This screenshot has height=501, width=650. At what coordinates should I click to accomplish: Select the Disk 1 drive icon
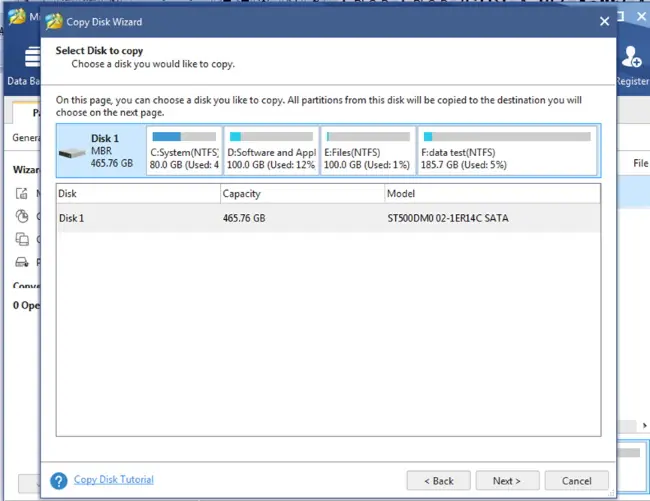point(72,153)
